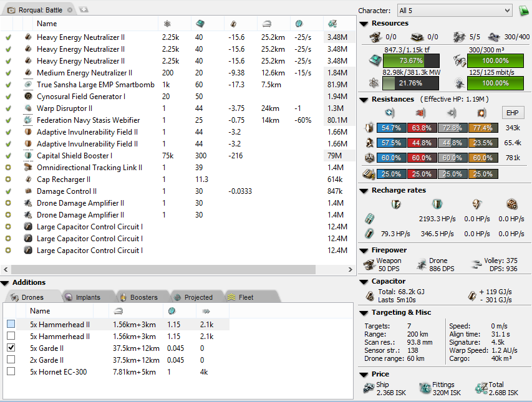Click the green icon beside Character dropdown

click(x=524, y=11)
